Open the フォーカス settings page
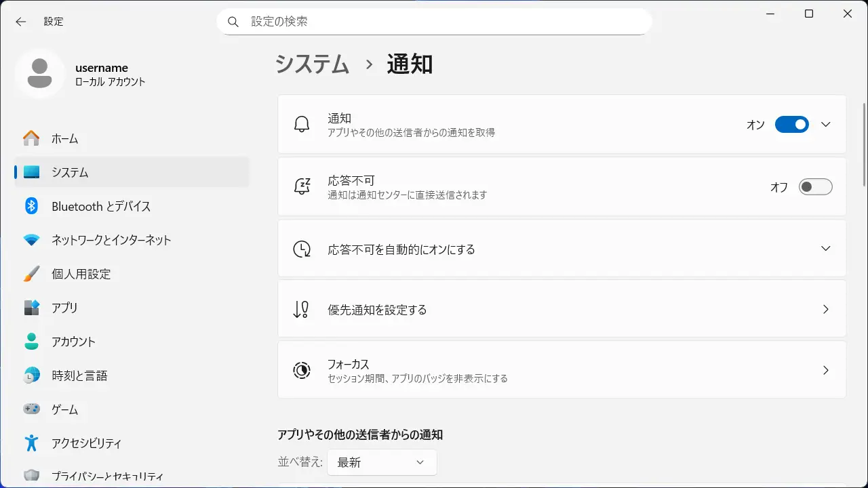868x488 pixels. coord(561,370)
